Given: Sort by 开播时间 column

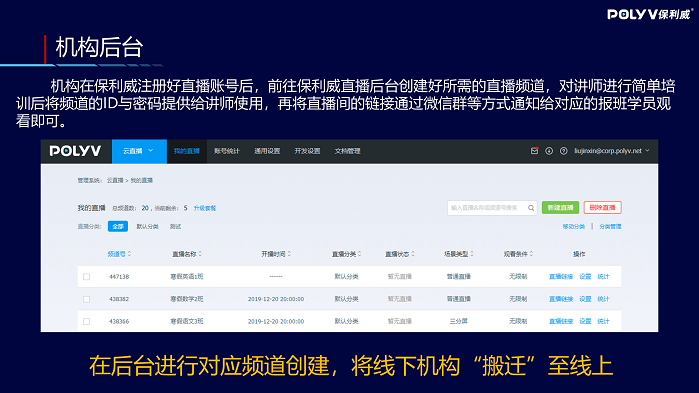Looking at the screenshot, I should (x=276, y=254).
